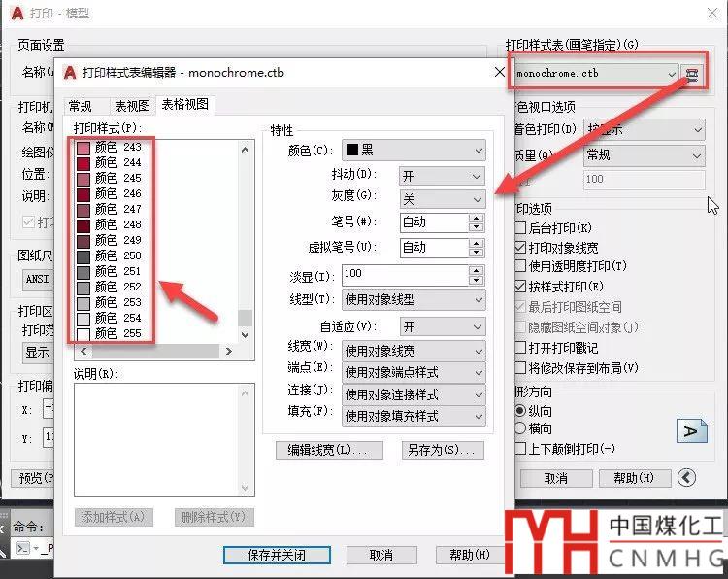Select color 243 swatch in plot styles

click(x=83, y=149)
